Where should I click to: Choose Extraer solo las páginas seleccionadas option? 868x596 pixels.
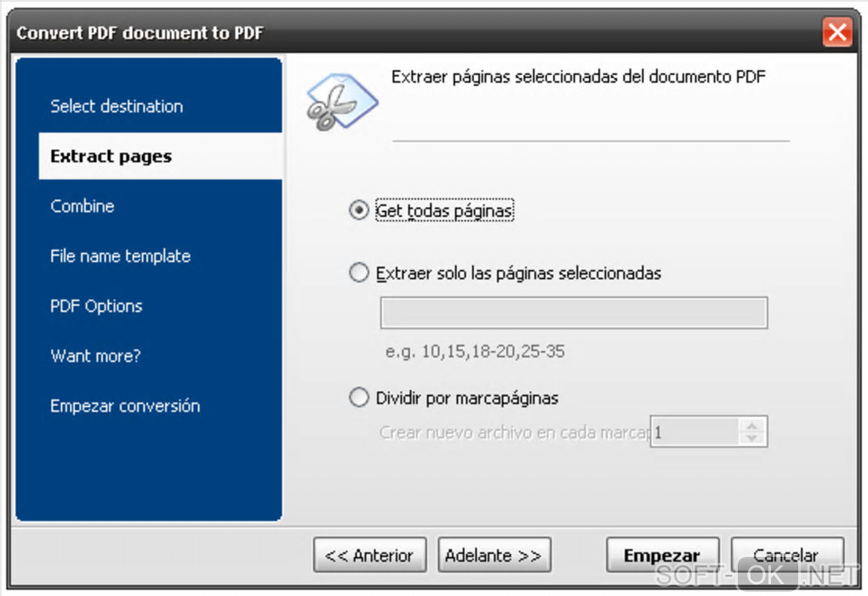(x=359, y=273)
